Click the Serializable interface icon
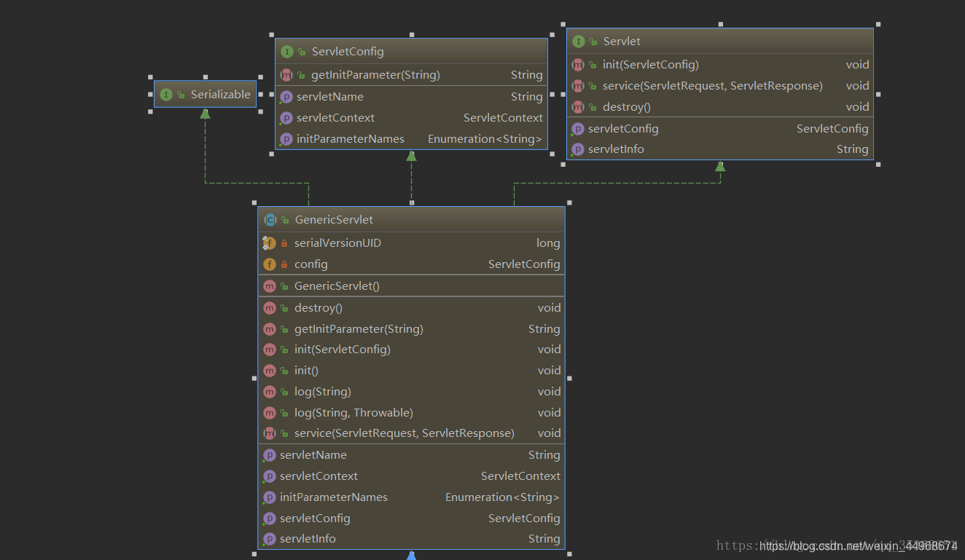 point(166,95)
